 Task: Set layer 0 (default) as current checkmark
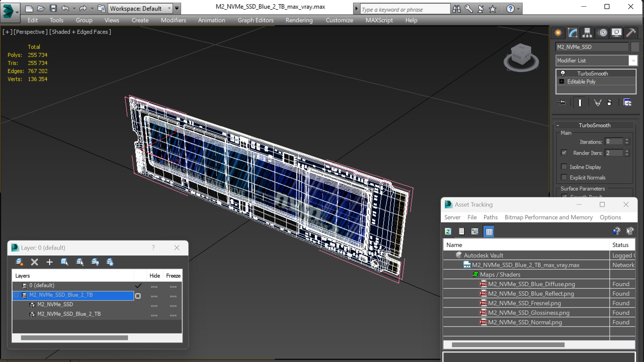point(138,286)
